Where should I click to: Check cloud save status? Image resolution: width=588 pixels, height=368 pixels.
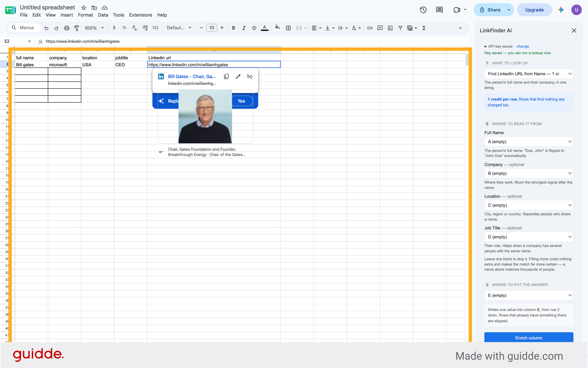pyautogui.click(x=105, y=8)
